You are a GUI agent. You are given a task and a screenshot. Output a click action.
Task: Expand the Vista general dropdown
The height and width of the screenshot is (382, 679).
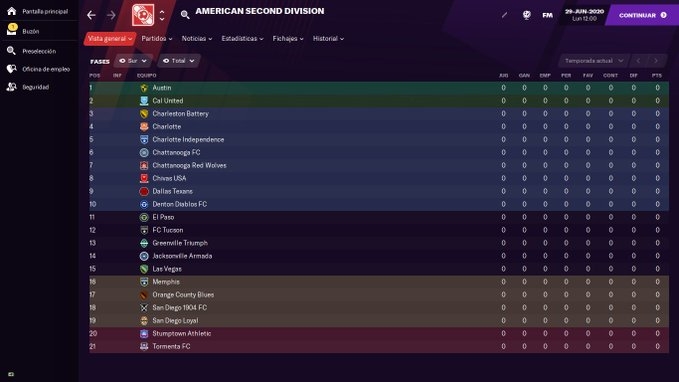pyautogui.click(x=110, y=39)
